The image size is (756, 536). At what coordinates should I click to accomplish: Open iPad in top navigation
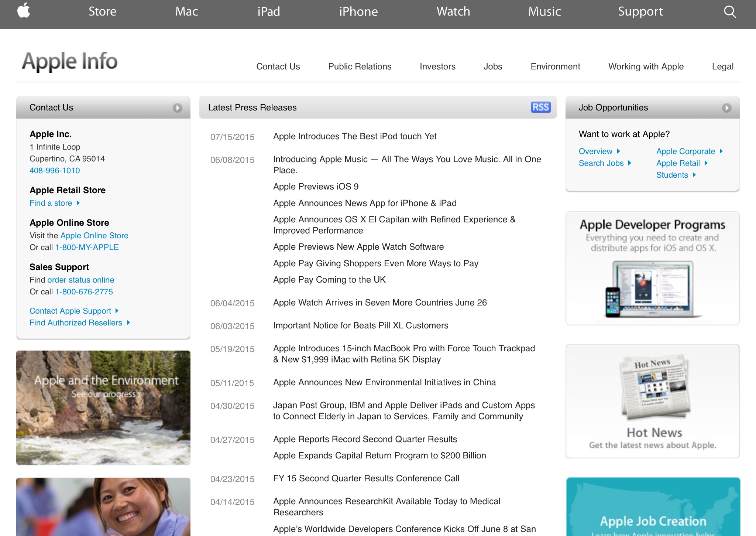[269, 11]
